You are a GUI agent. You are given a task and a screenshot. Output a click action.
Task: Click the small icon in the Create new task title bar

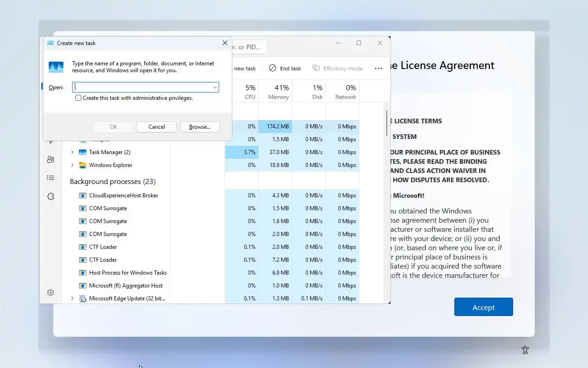[x=51, y=43]
